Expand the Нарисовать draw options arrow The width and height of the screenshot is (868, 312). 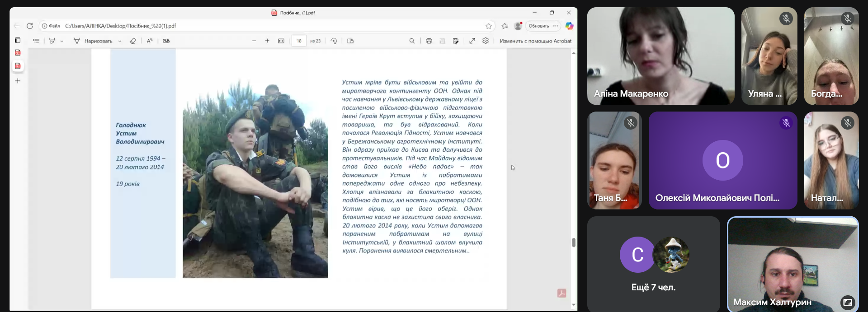[x=119, y=41]
